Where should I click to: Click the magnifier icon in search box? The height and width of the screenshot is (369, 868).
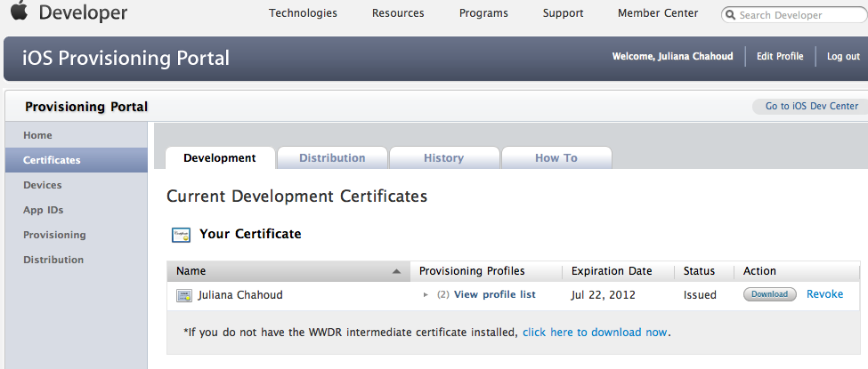731,15
